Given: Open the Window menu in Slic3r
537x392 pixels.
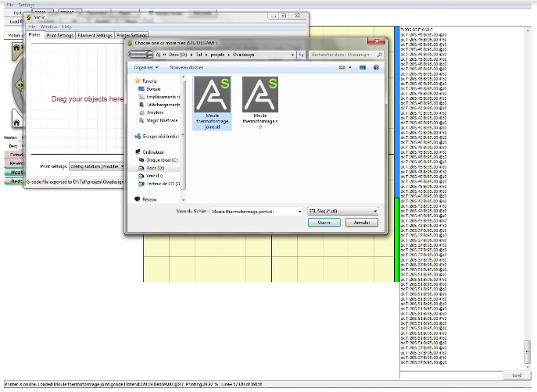Looking at the screenshot, I should [x=48, y=26].
